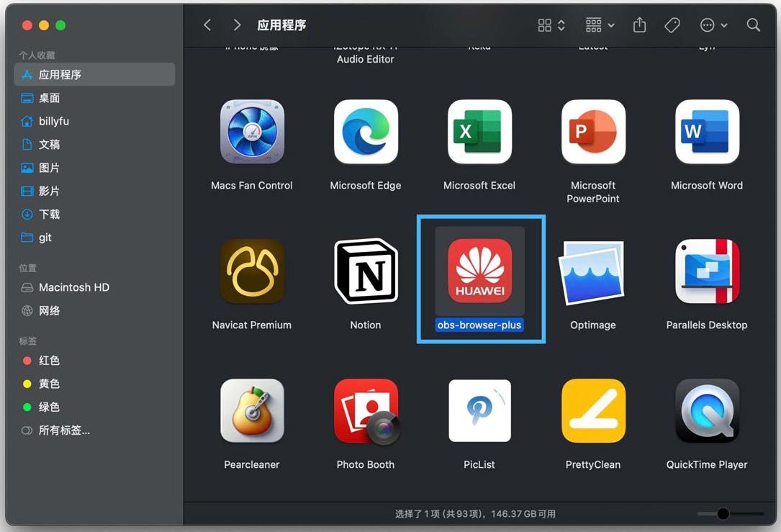781x532 pixels.
Task: Click the Share toolbar button
Action: click(x=639, y=25)
